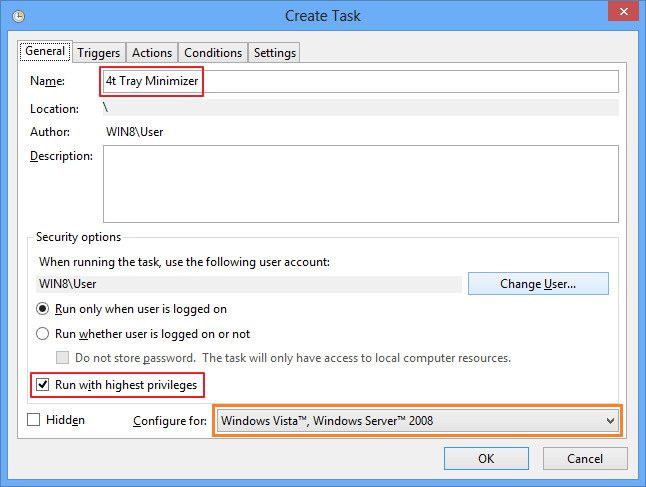Viewport: 646px width, 487px height.
Task: Open the Settings tab
Action: click(274, 53)
